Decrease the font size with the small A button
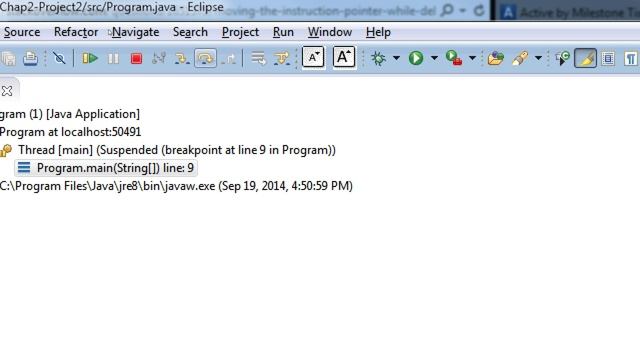The image size is (640, 360). [313, 57]
